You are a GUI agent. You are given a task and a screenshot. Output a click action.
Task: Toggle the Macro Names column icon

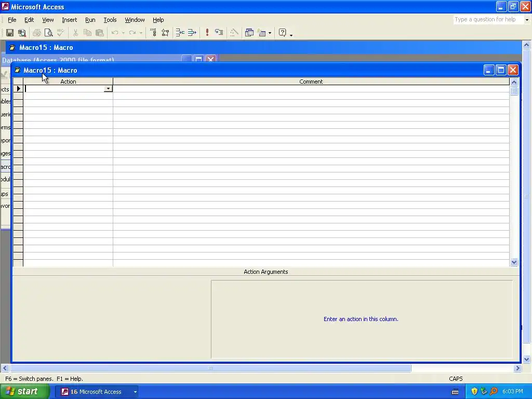pos(153,33)
